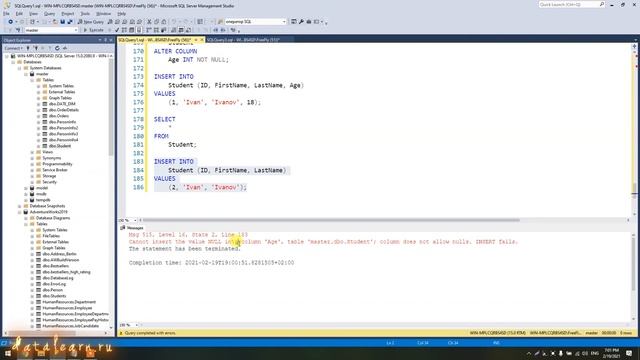Open the Query menu
This screenshot has width=640, height=360.
point(49,13)
